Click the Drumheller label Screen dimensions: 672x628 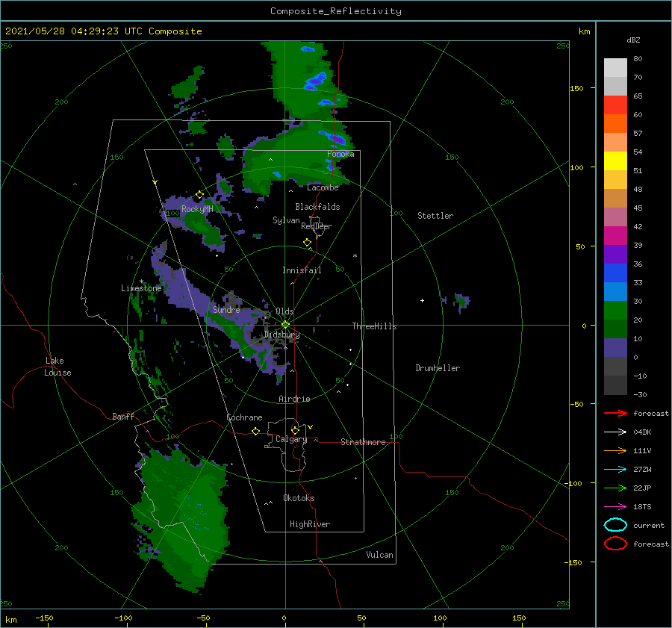[x=438, y=368]
